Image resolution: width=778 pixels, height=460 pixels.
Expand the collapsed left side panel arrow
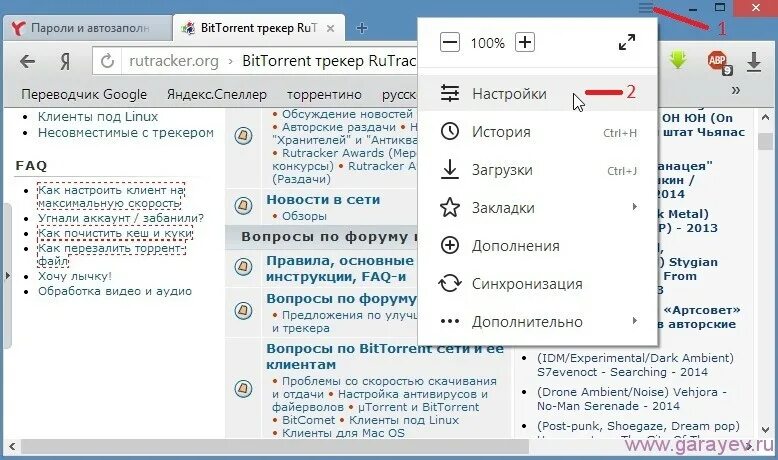7,275
